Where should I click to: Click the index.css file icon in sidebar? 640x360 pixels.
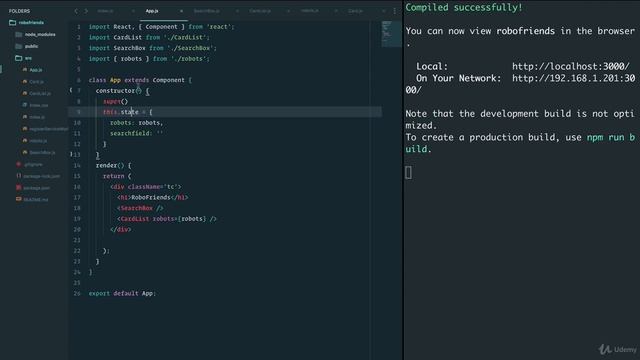click(x=25, y=105)
